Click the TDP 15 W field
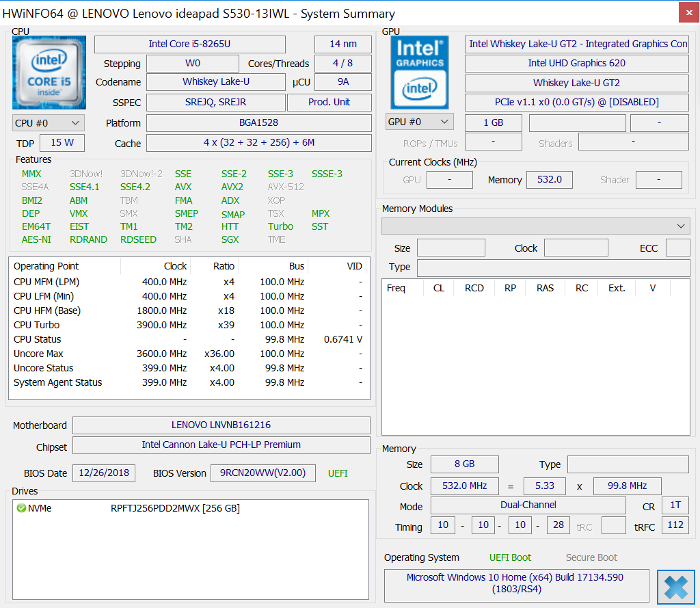The height and width of the screenshot is (608, 700). [x=62, y=143]
